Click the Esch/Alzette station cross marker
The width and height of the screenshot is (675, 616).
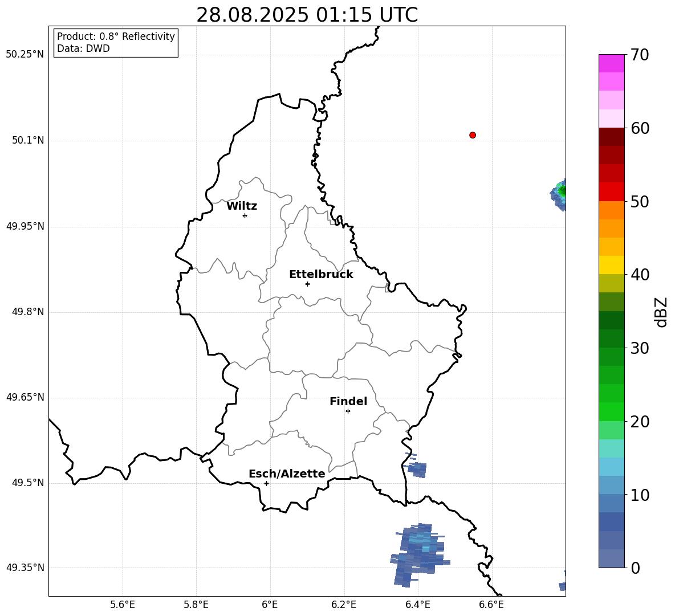coord(266,483)
